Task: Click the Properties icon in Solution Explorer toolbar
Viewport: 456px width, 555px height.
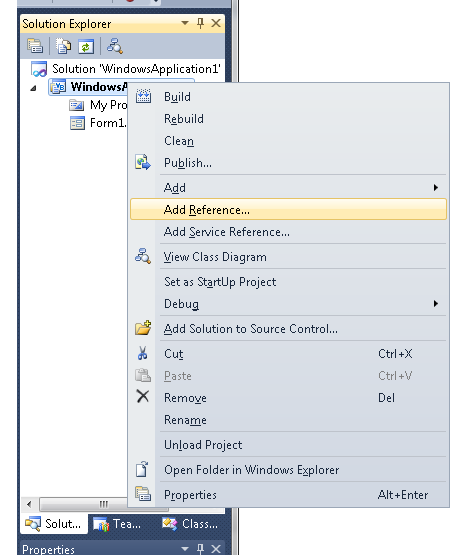Action: click(35, 46)
